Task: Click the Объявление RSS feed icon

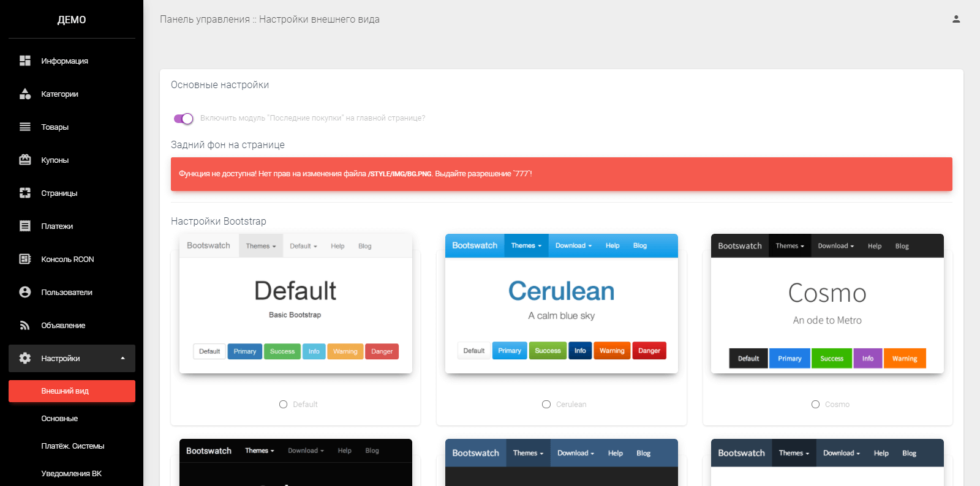Action: [25, 325]
